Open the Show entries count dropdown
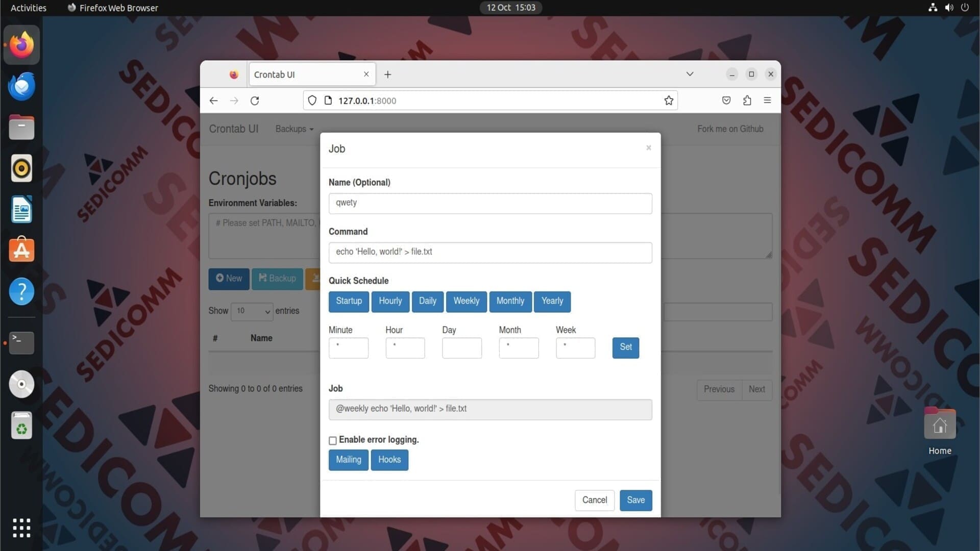 (x=252, y=311)
